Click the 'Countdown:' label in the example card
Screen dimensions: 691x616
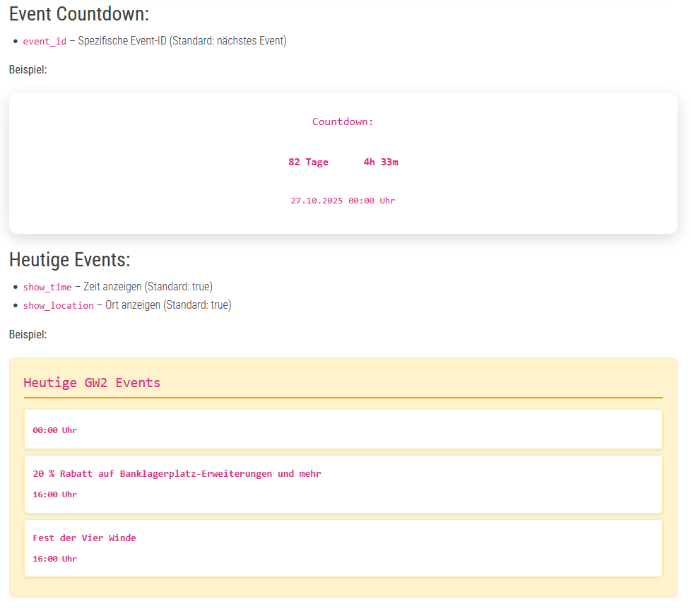(x=343, y=122)
